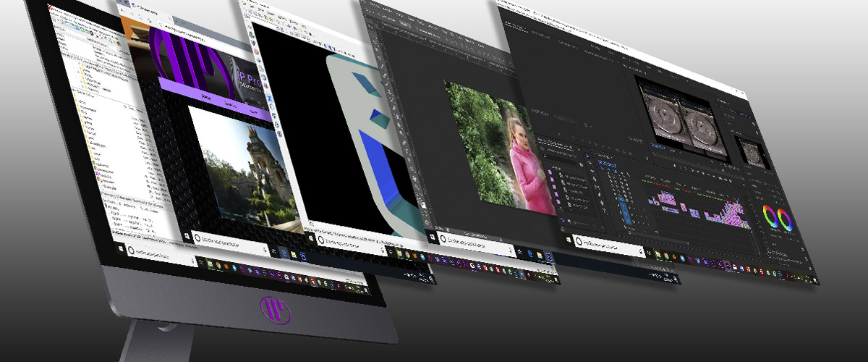Launch Chrome from the file manager window taskbar
The height and width of the screenshot is (362, 868).
pos(218,265)
